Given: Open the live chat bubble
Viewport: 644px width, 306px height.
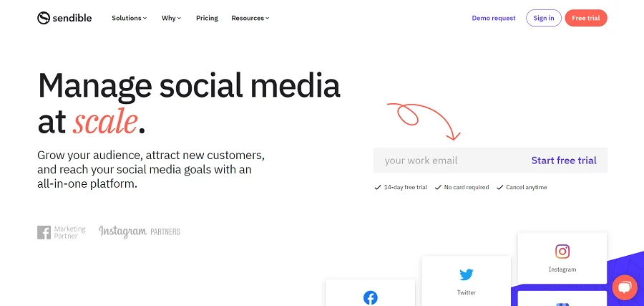Looking at the screenshot, I should click(x=624, y=287).
